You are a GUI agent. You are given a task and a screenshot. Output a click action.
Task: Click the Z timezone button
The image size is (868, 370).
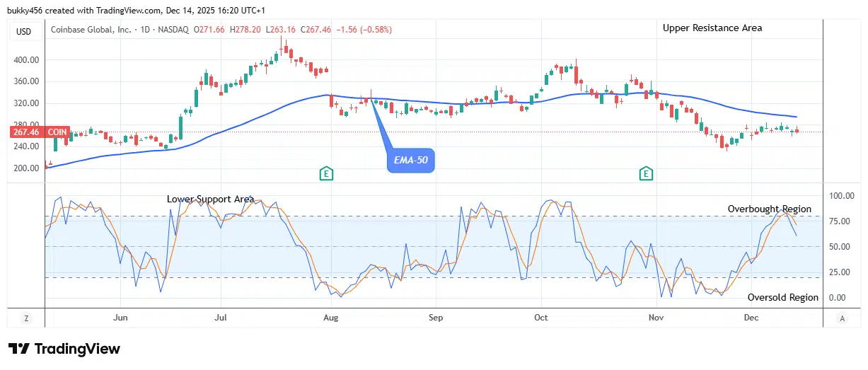[x=26, y=318]
